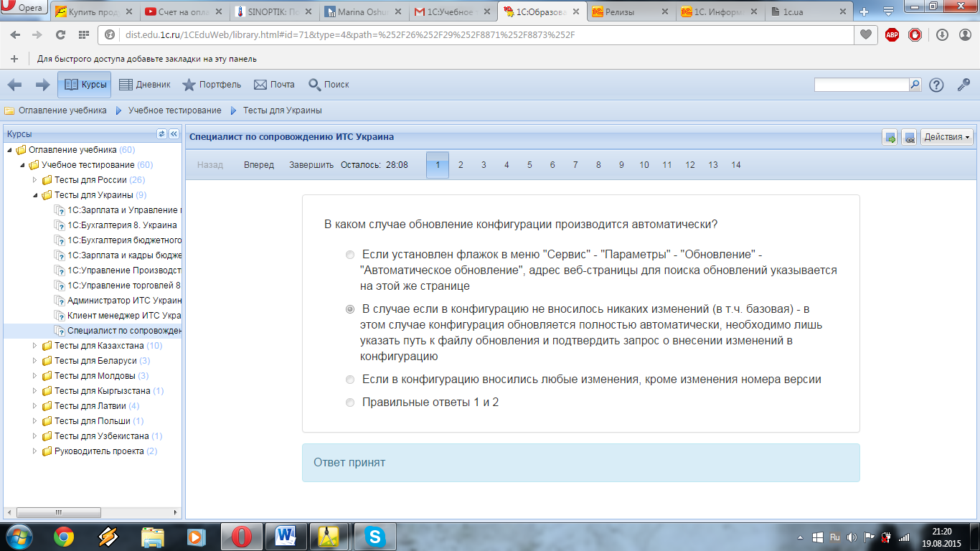Screen dimensions: 980x551
Task: Click the add bookmark plus icon
Action: 14,59
